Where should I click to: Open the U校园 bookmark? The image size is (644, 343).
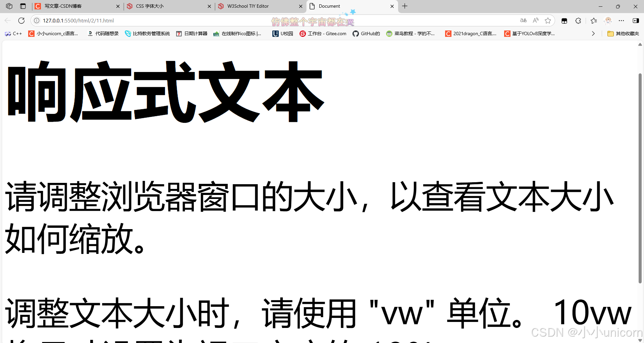(283, 33)
